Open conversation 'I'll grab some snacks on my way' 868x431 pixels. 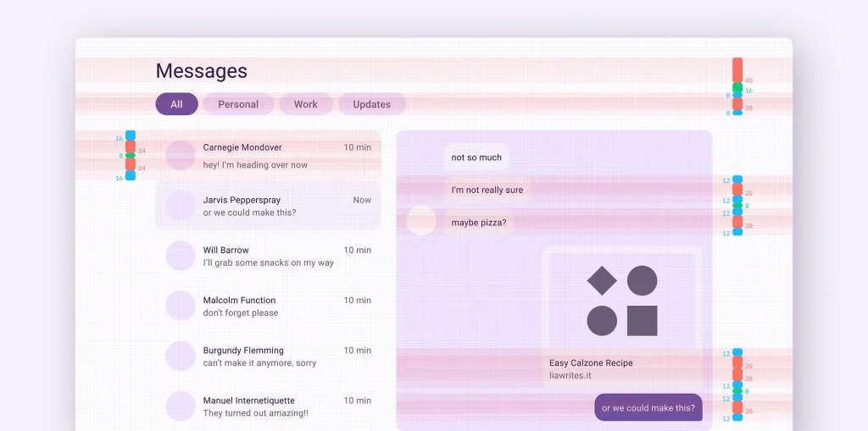click(x=268, y=262)
